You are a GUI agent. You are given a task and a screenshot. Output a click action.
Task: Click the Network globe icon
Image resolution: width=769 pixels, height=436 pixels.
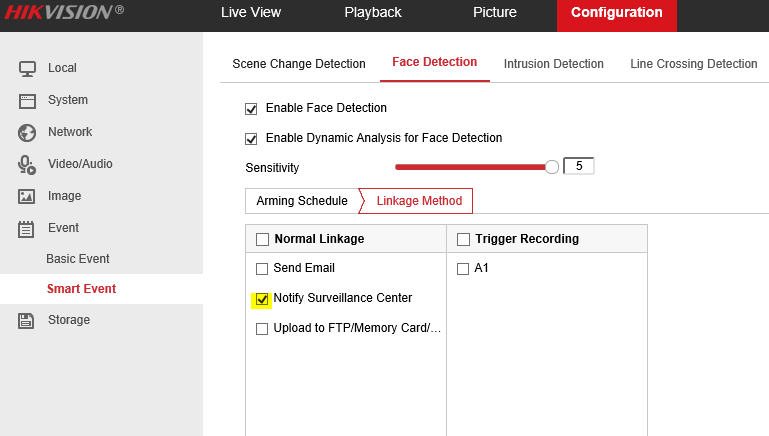click(28, 132)
